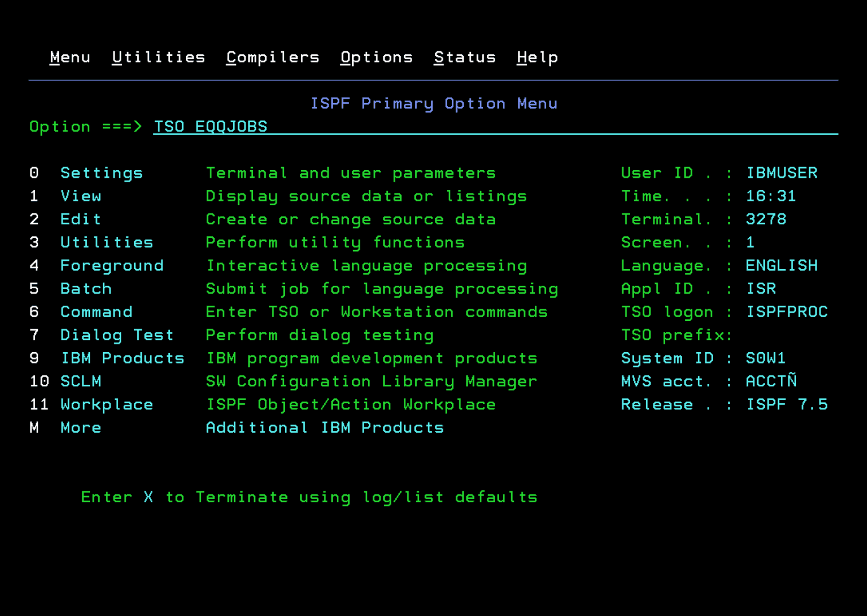Open the Options pull-down menu

(x=376, y=57)
